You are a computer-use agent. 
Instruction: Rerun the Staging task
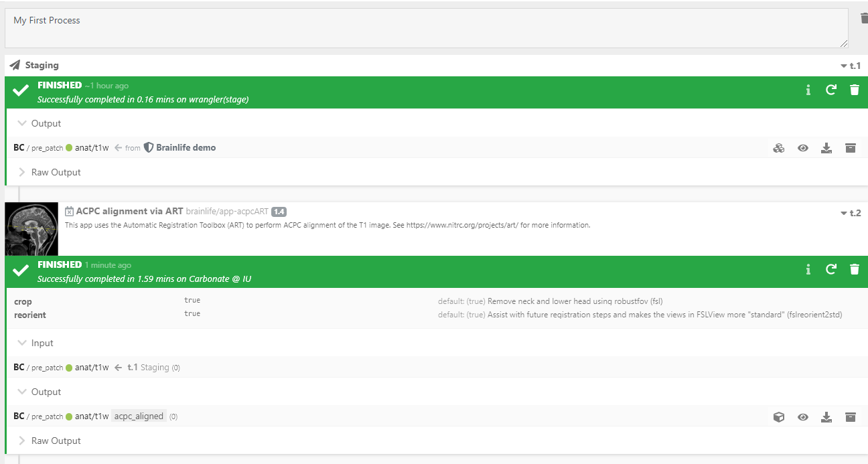(x=830, y=90)
